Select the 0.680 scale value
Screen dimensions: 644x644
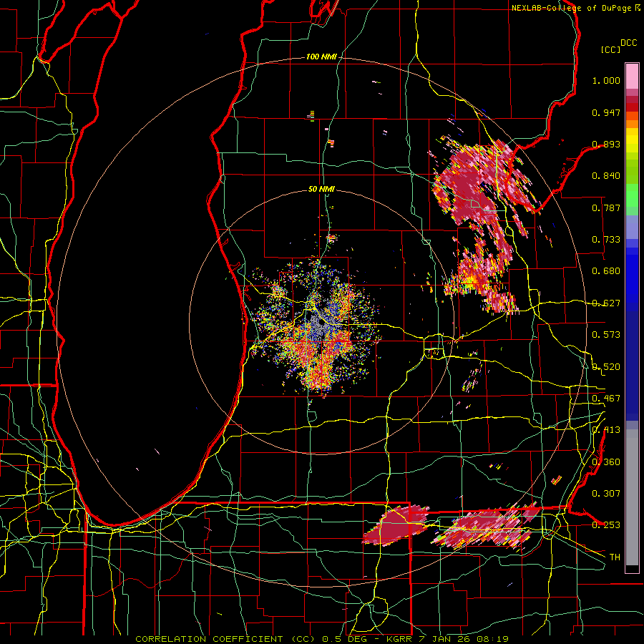[606, 271]
